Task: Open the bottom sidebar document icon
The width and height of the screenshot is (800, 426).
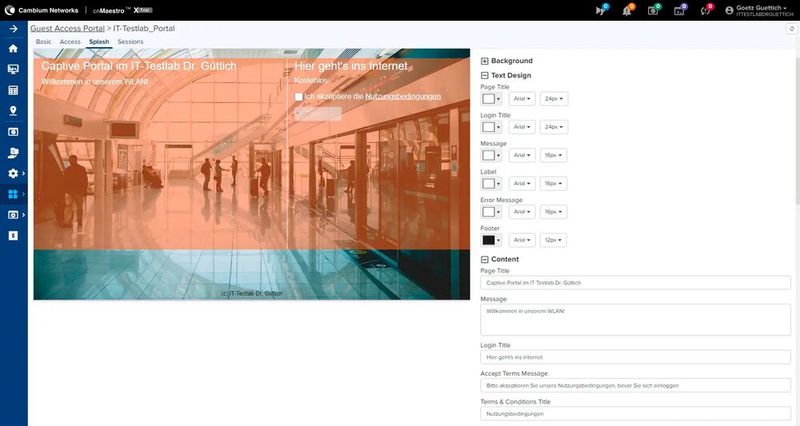Action: pos(13,235)
